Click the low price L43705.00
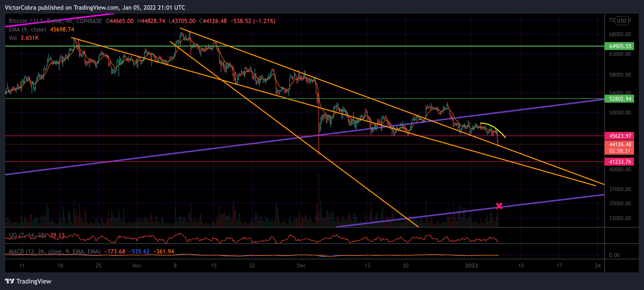The image size is (644, 290). coord(182,21)
